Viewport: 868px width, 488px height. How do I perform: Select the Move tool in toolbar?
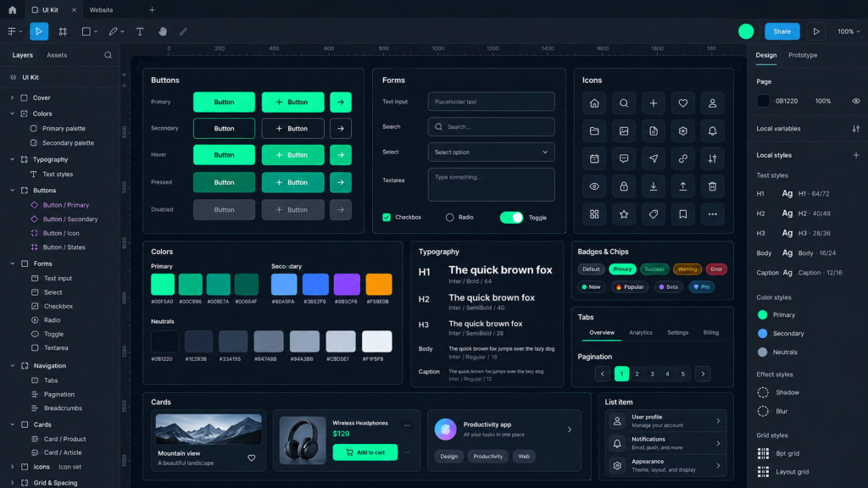[39, 31]
